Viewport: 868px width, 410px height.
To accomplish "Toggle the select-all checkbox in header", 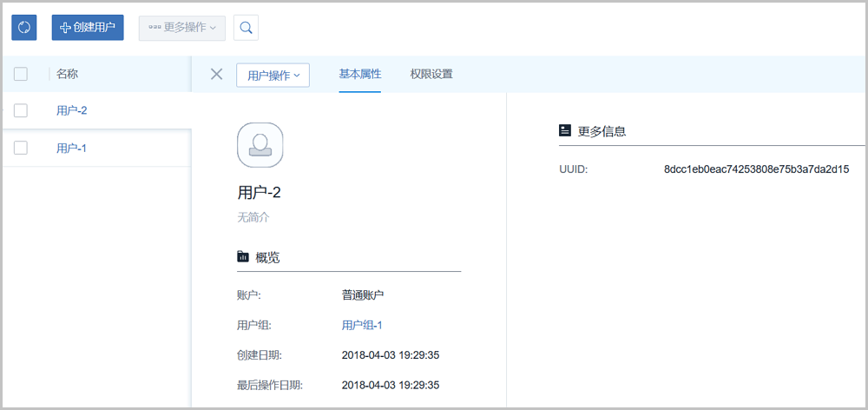I will click(x=21, y=75).
